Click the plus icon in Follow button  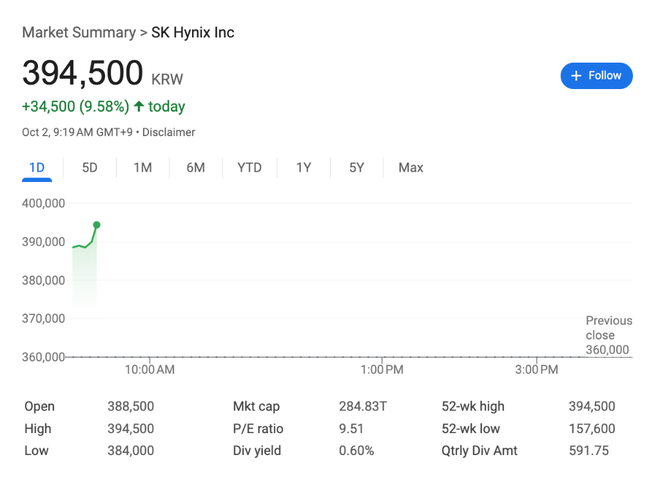[x=576, y=75]
